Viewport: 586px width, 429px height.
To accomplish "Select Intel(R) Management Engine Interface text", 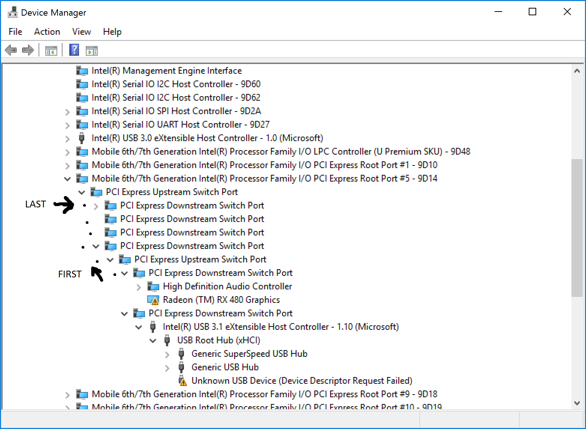I will click(167, 71).
